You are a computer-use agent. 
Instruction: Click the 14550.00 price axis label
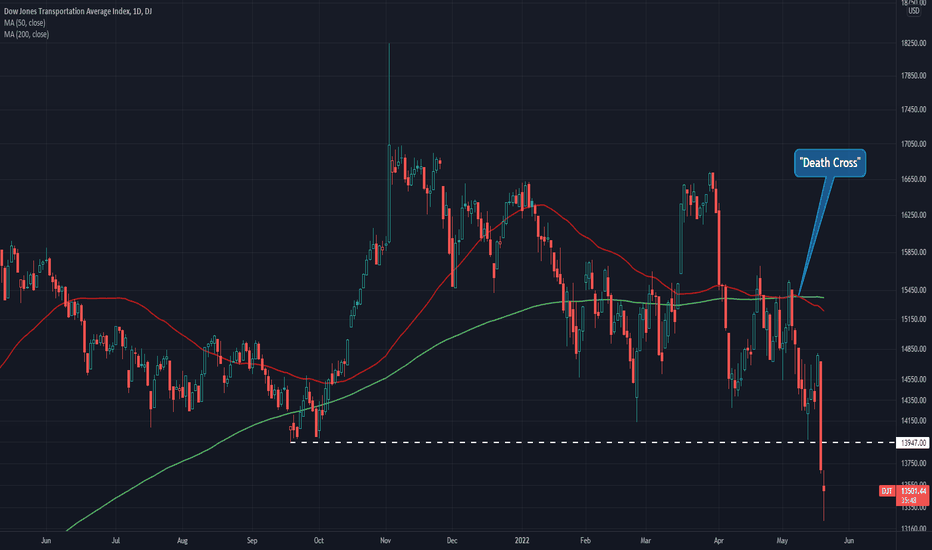(x=914, y=379)
